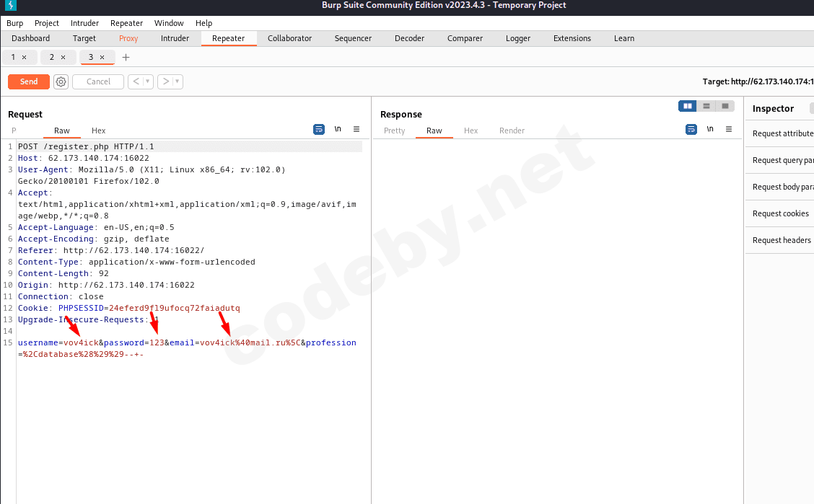Switch to the Proxy tab
Image resolution: width=814 pixels, height=504 pixels.
pyautogui.click(x=128, y=38)
